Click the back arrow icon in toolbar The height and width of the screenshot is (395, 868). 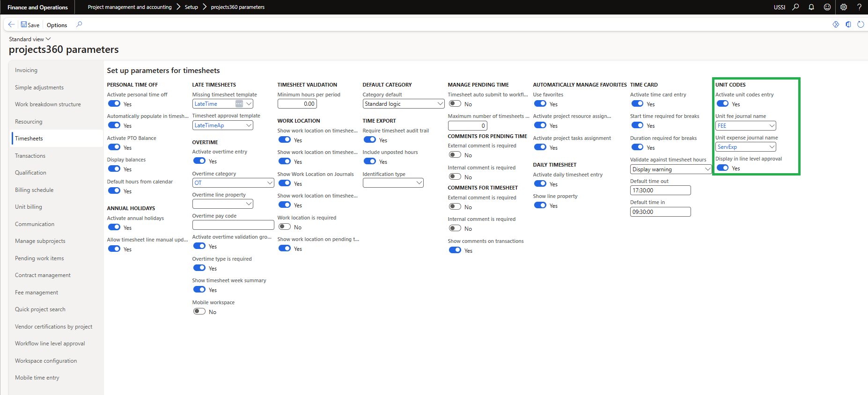pos(11,25)
